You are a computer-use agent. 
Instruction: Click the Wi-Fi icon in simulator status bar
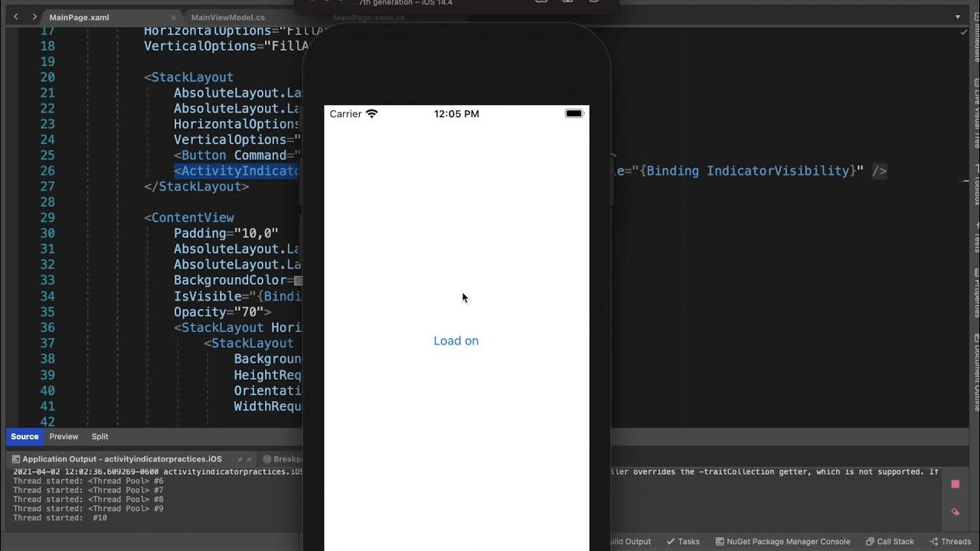372,113
